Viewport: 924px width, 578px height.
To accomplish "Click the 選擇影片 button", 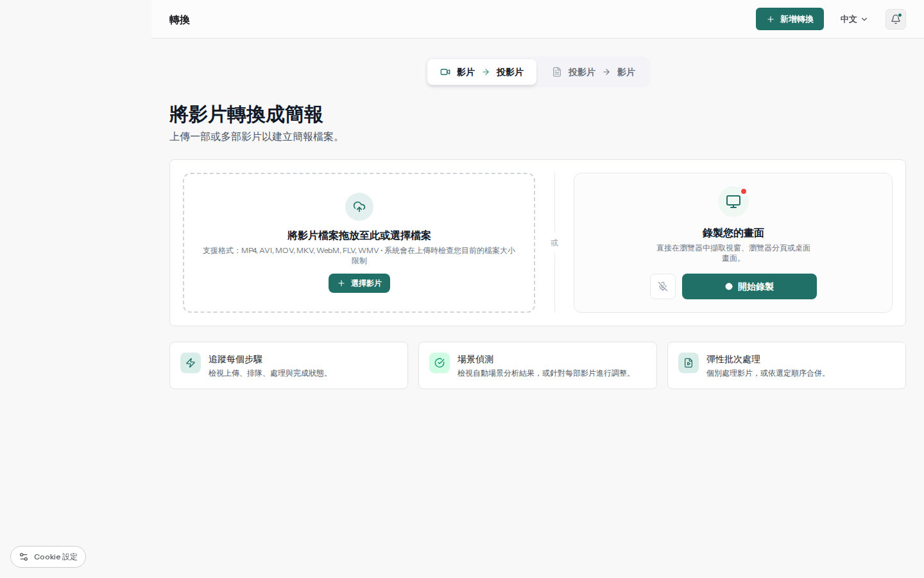I will [359, 283].
